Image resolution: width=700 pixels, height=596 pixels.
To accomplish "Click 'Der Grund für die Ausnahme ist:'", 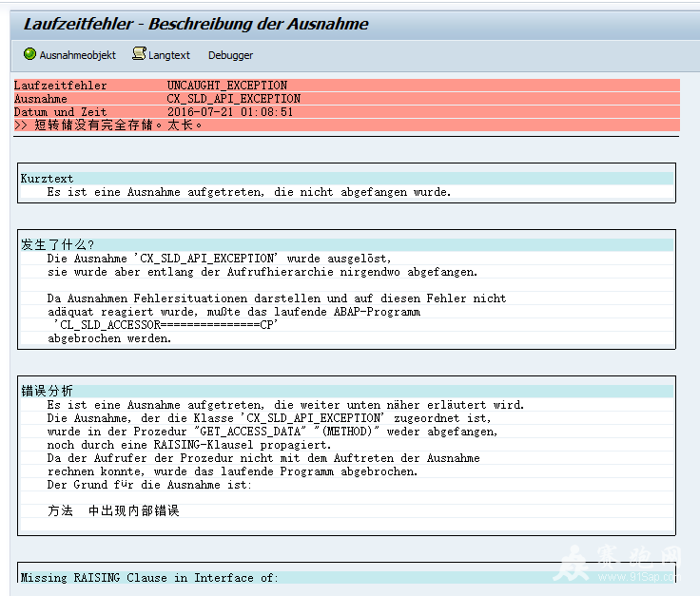I will [x=149, y=485].
